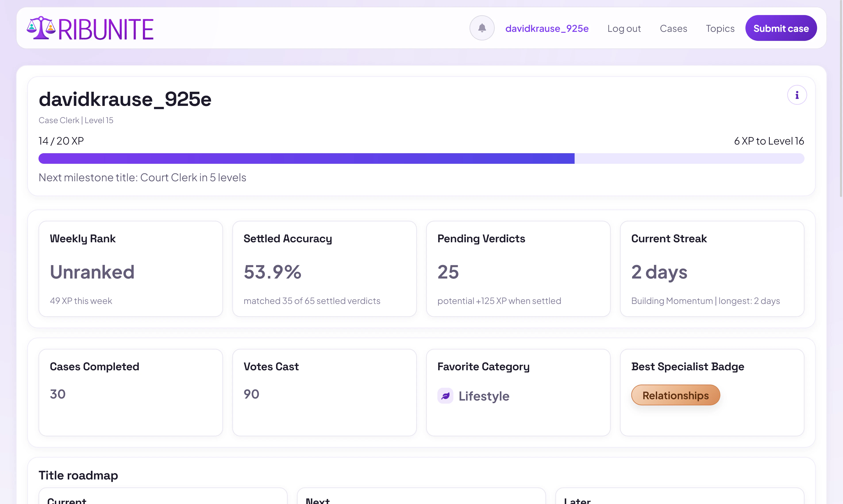Open davidkrause_925e profile link in navbar

pyautogui.click(x=547, y=28)
